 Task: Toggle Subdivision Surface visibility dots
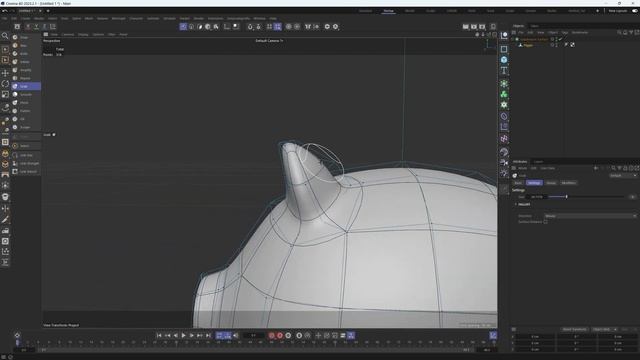[x=556, y=39]
